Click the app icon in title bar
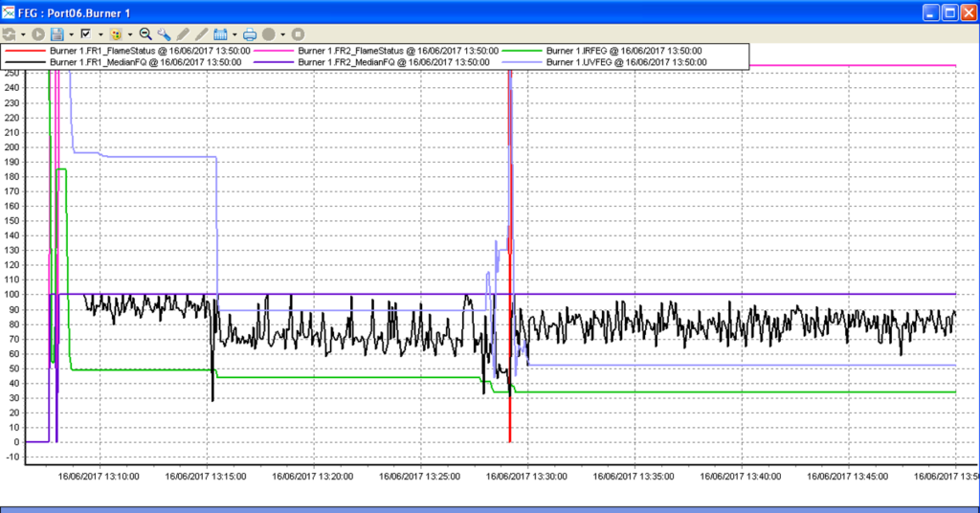Image resolution: width=980 pixels, height=513 pixels. tap(8, 12)
